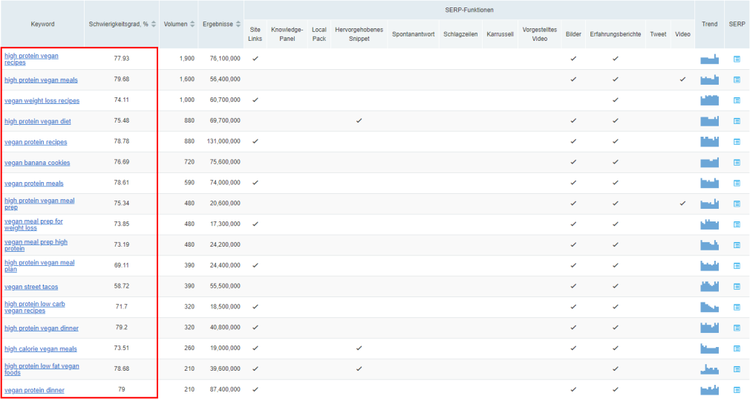The height and width of the screenshot is (399, 750).
Task: Open SERP icon for high calorie vegan meals
Action: point(737,349)
